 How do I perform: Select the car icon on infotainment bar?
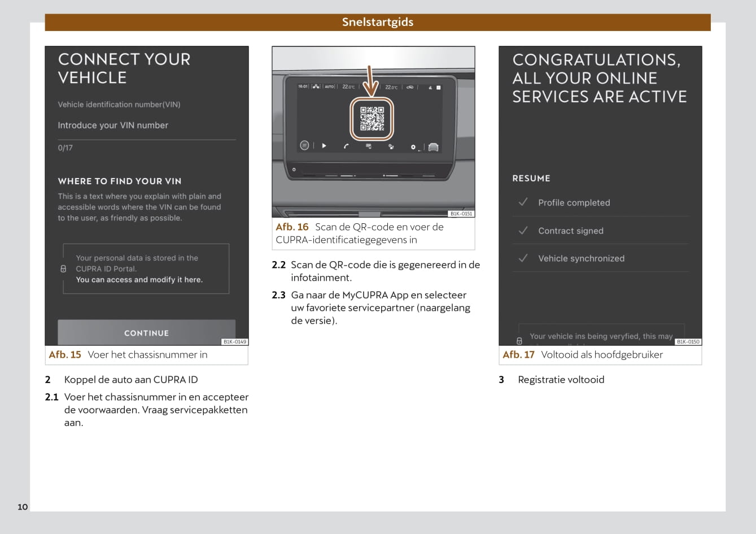(433, 147)
